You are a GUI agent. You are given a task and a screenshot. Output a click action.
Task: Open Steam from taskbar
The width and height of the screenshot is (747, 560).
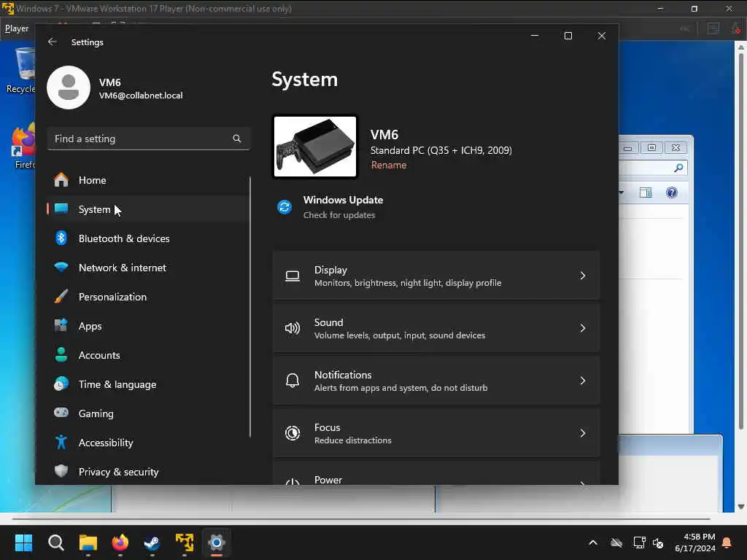pyautogui.click(x=152, y=542)
